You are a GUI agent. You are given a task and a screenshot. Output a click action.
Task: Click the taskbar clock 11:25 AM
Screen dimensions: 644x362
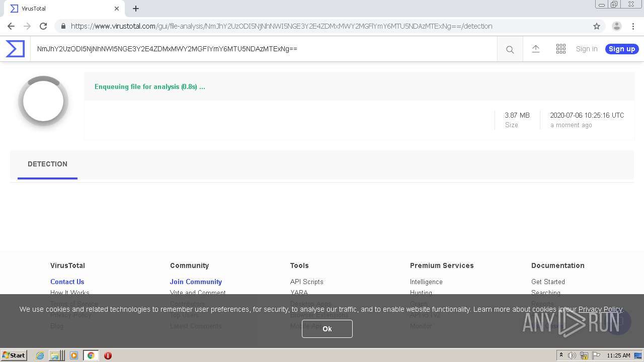pos(618,355)
